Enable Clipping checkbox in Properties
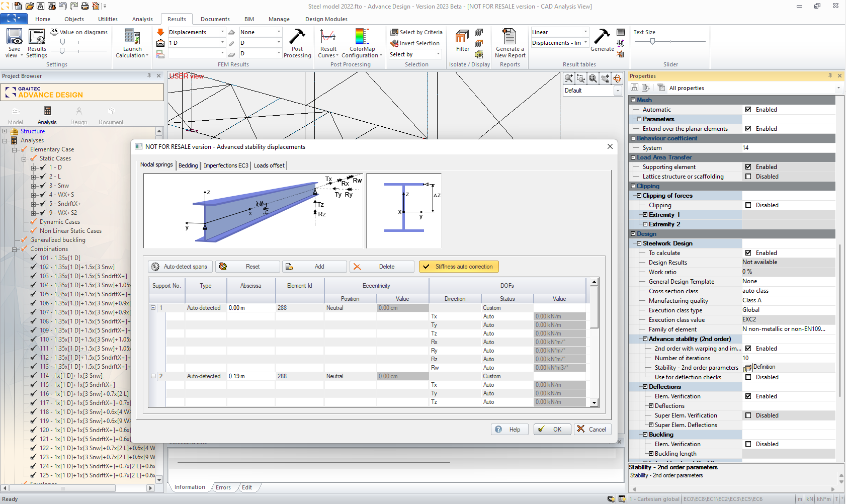The height and width of the screenshot is (504, 846). pos(748,205)
